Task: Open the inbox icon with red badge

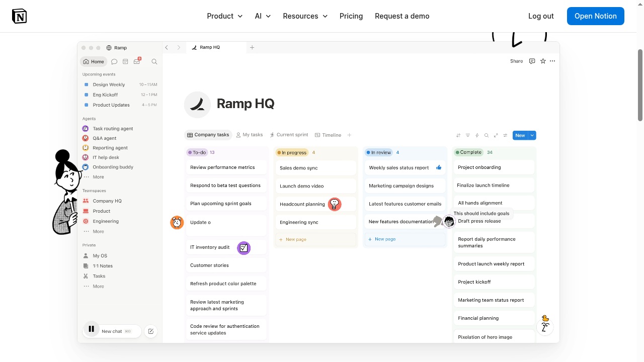Action: tap(137, 61)
